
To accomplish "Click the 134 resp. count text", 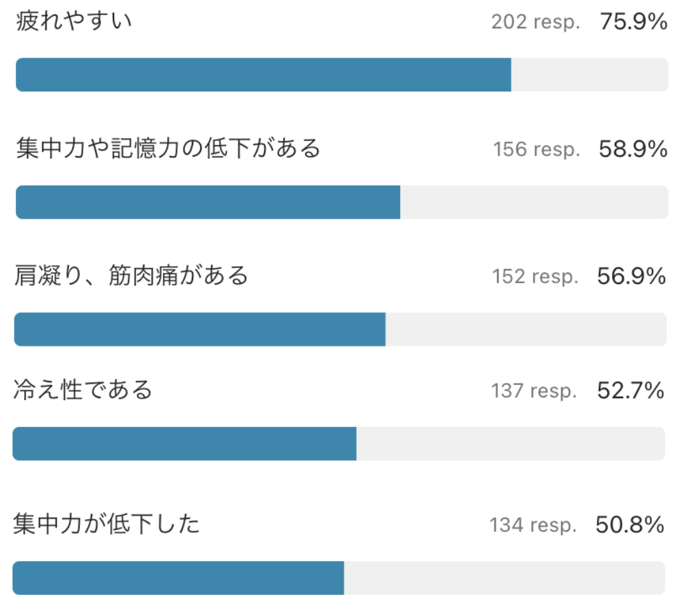I will [533, 525].
